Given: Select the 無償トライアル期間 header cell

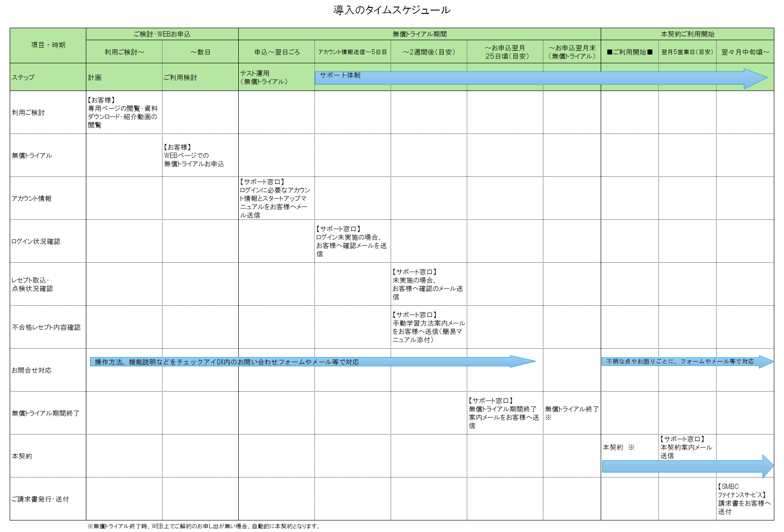Looking at the screenshot, I should coord(419,34).
